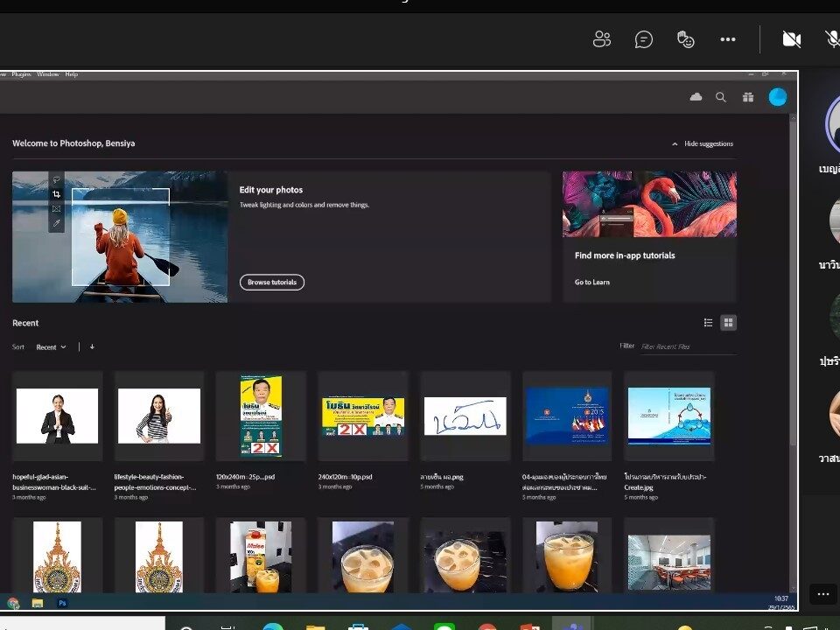Viewport: 840px width, 630px height.
Task: Click the Browse tutorials button
Action: pos(271,283)
